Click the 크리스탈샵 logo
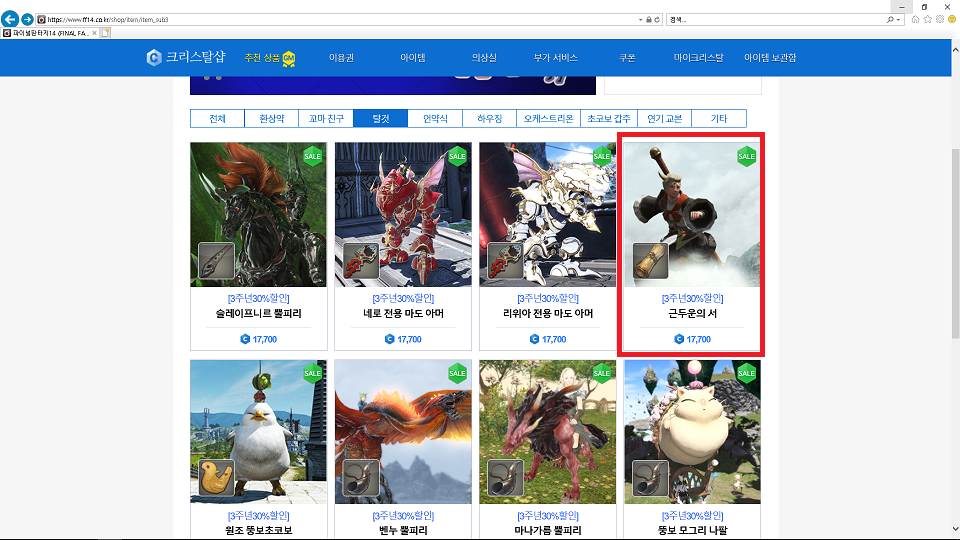The image size is (960, 540). pyautogui.click(x=186, y=58)
